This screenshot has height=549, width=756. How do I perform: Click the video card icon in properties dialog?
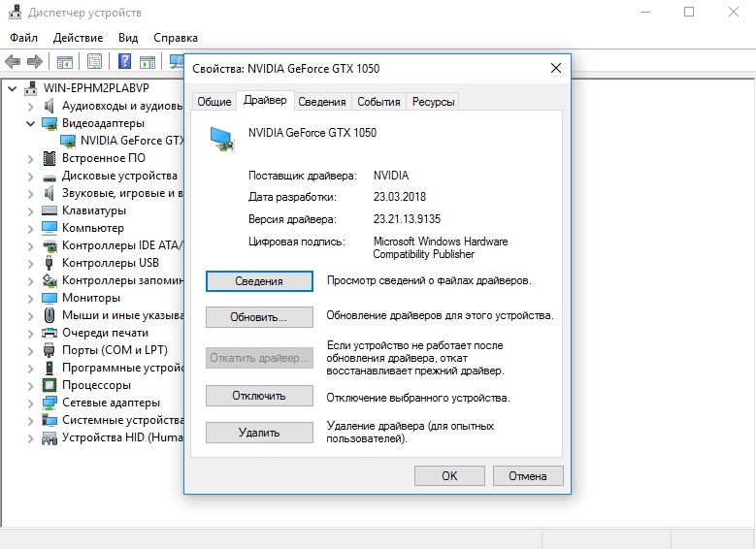tap(223, 140)
